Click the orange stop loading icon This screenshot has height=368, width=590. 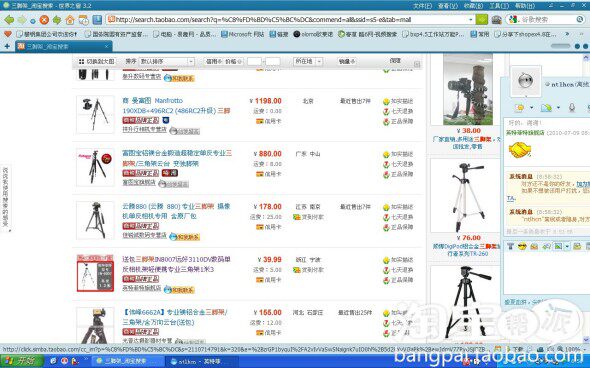[x=44, y=20]
